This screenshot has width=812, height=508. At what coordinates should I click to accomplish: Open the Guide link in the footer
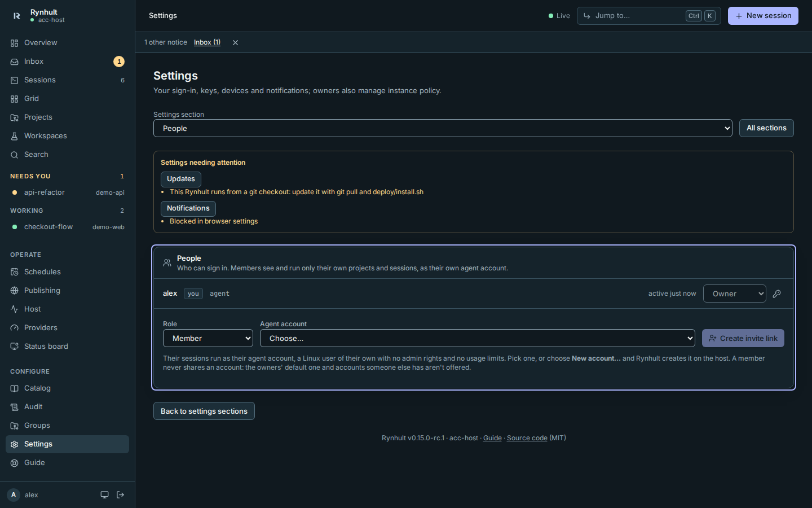[x=492, y=438]
